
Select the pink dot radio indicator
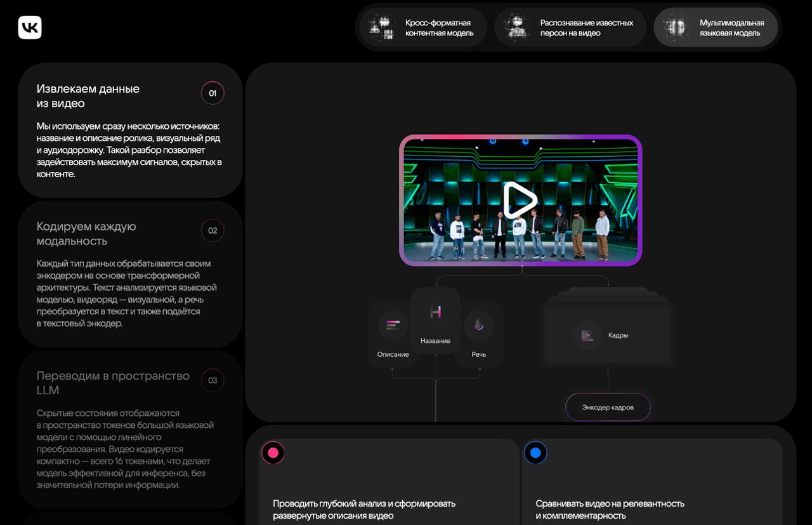pos(273,453)
